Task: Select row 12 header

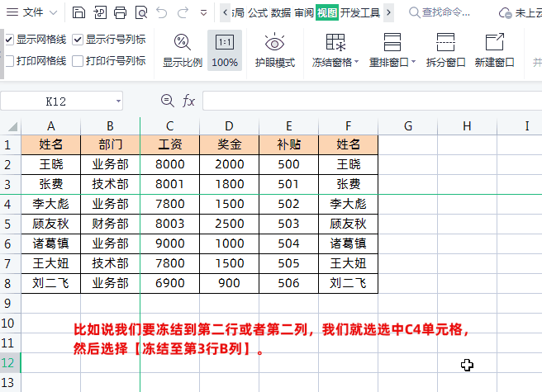Action: click(x=9, y=362)
